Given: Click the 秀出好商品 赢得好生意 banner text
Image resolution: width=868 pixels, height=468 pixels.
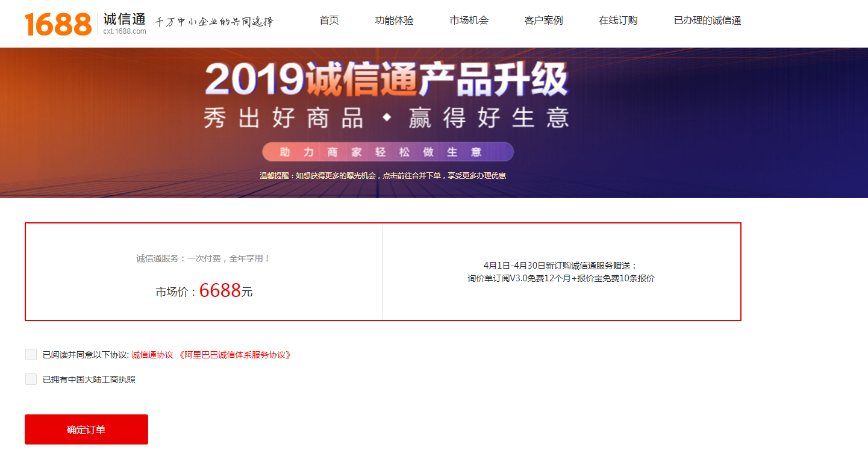Looking at the screenshot, I should point(386,118).
